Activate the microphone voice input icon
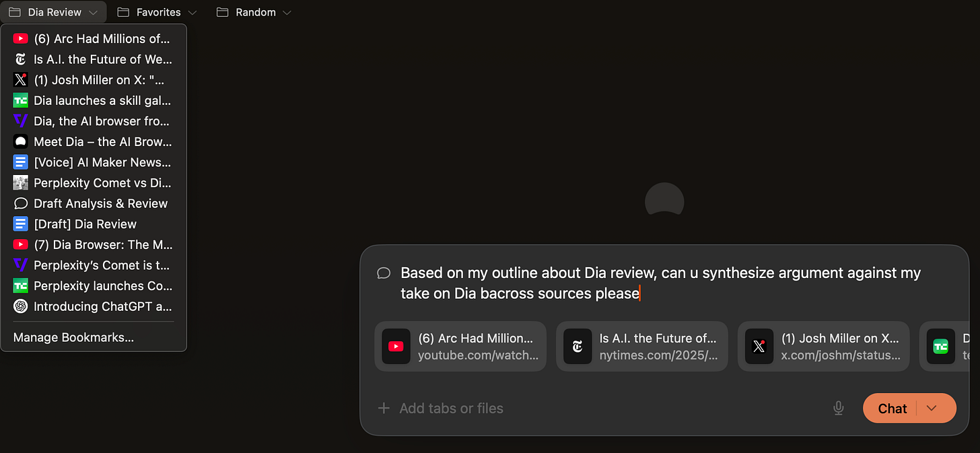Image resolution: width=980 pixels, height=453 pixels. (x=839, y=408)
